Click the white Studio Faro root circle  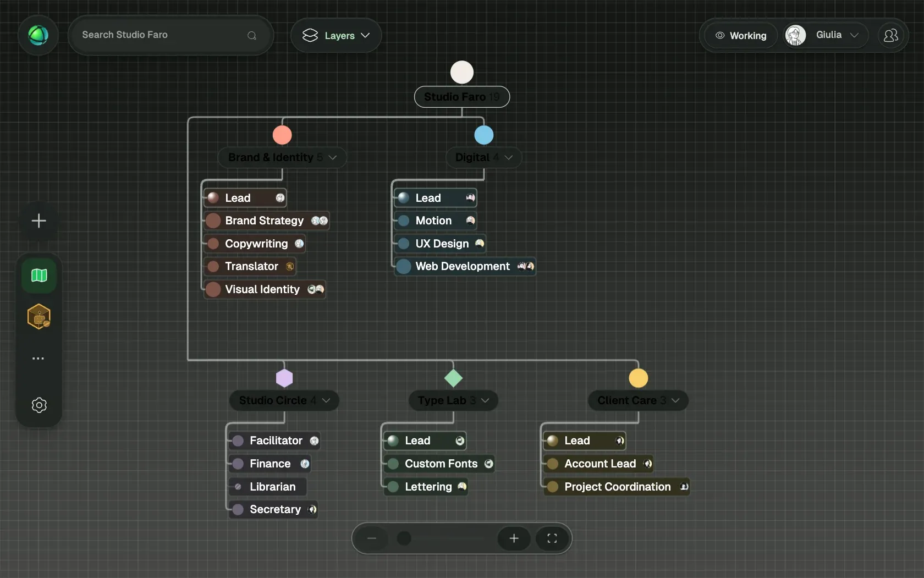point(462,72)
